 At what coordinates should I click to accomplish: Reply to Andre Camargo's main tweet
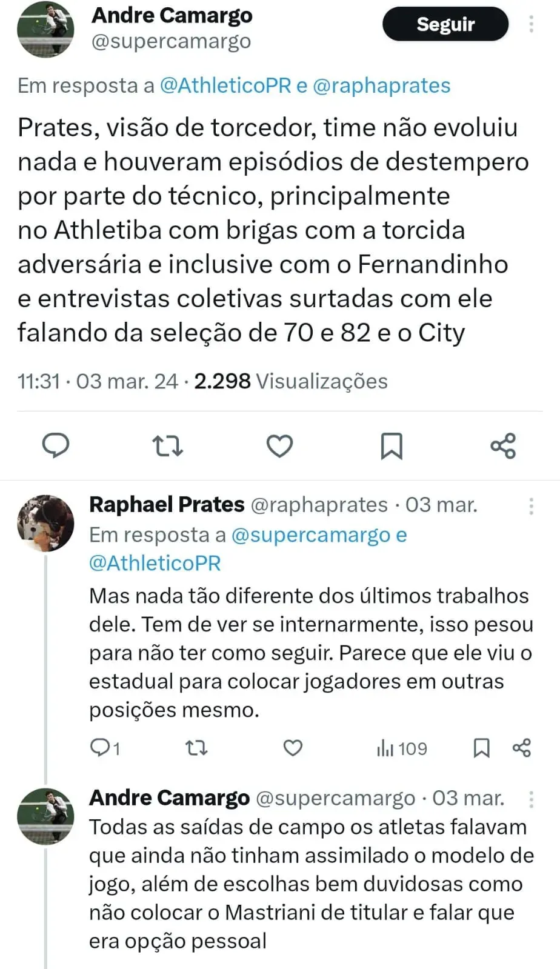pos(56,445)
